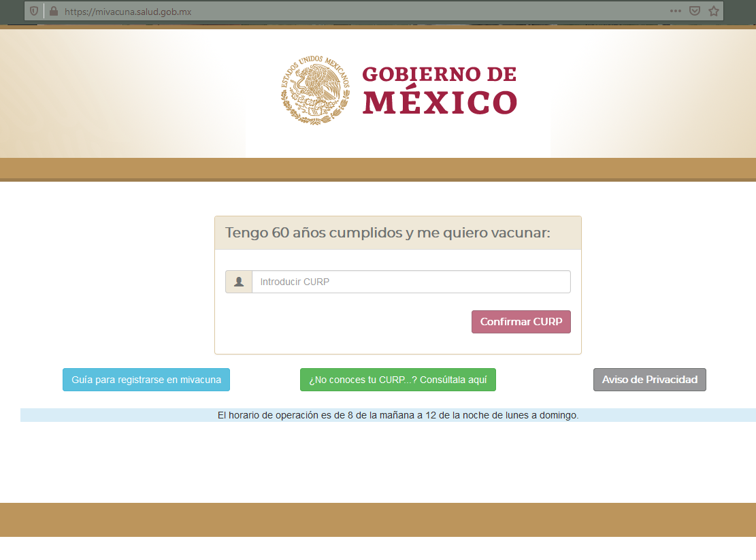Open Guía para registrarse en mivacuna
The width and height of the screenshot is (756, 560).
pos(146,380)
